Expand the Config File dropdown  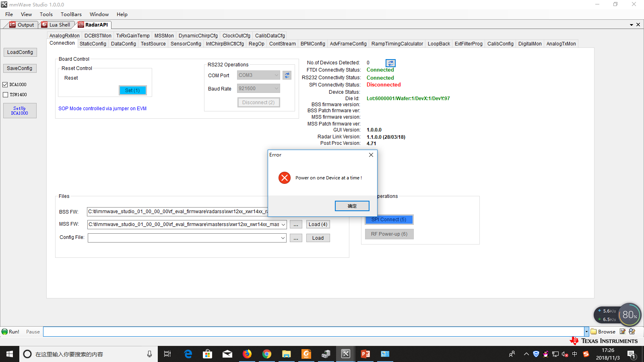tap(283, 238)
